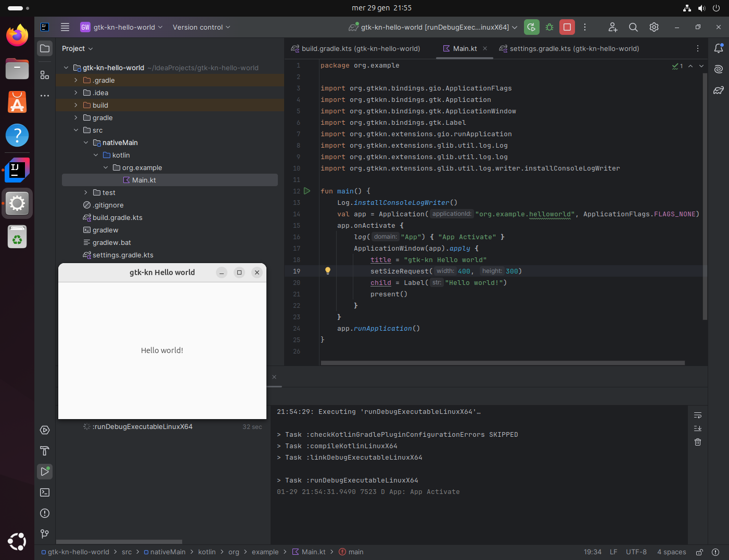Open the AI Assistant spiral icon

[719, 69]
